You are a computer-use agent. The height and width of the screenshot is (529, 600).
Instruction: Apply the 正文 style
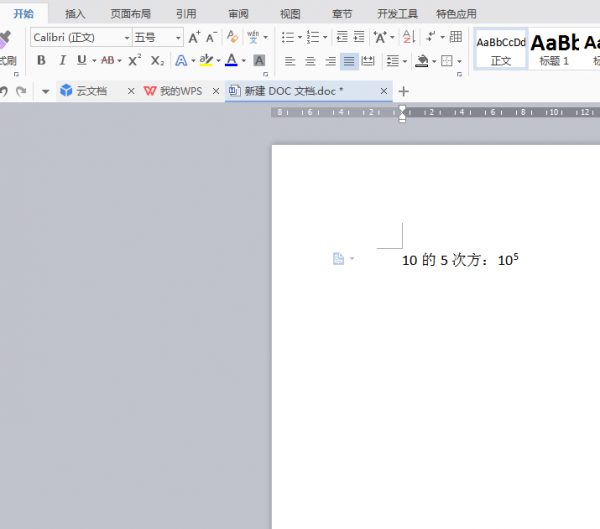tap(501, 49)
